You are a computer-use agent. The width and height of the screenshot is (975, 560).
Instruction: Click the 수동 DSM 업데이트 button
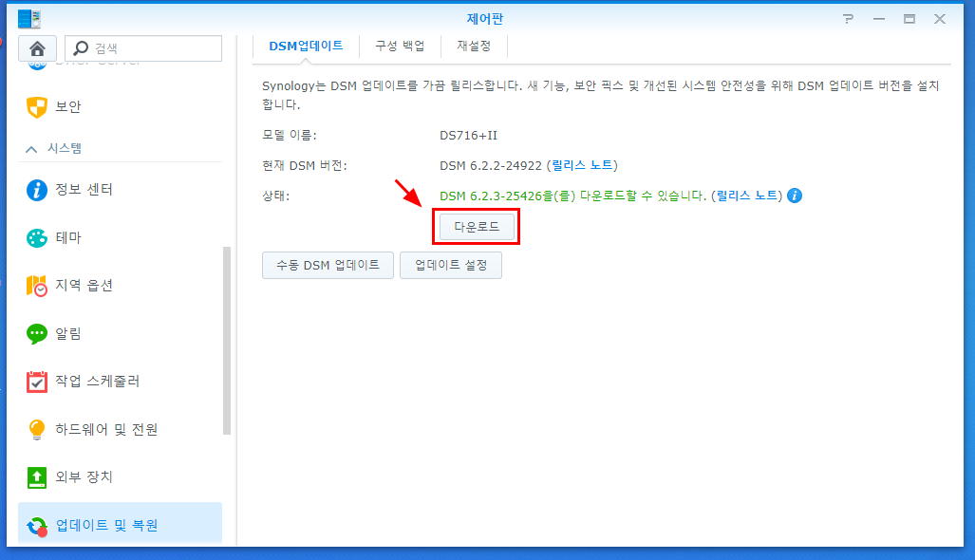(x=328, y=266)
